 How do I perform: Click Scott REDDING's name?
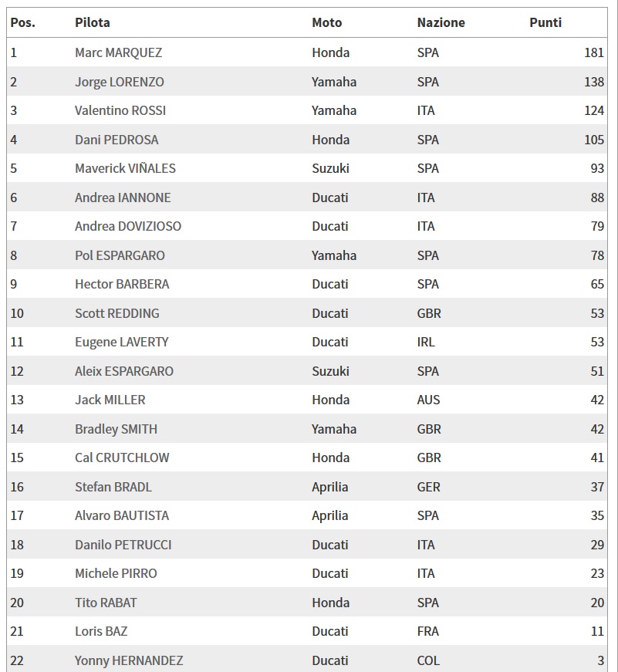coord(117,313)
